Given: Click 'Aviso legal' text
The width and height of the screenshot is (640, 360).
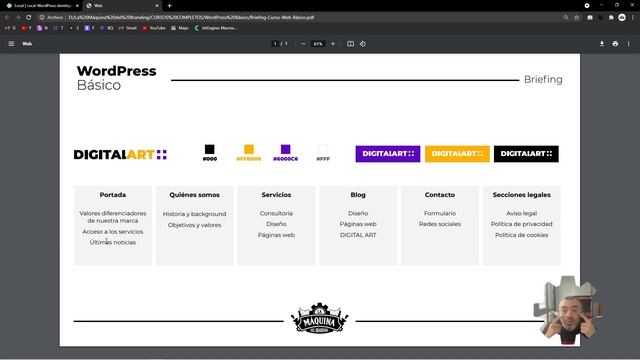Looking at the screenshot, I should pos(522,213).
